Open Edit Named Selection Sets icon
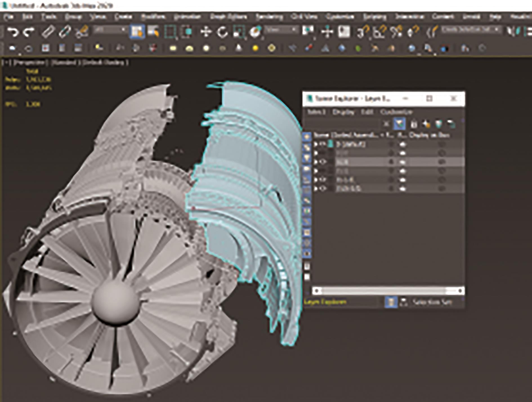The width and height of the screenshot is (532, 402). click(x=432, y=32)
